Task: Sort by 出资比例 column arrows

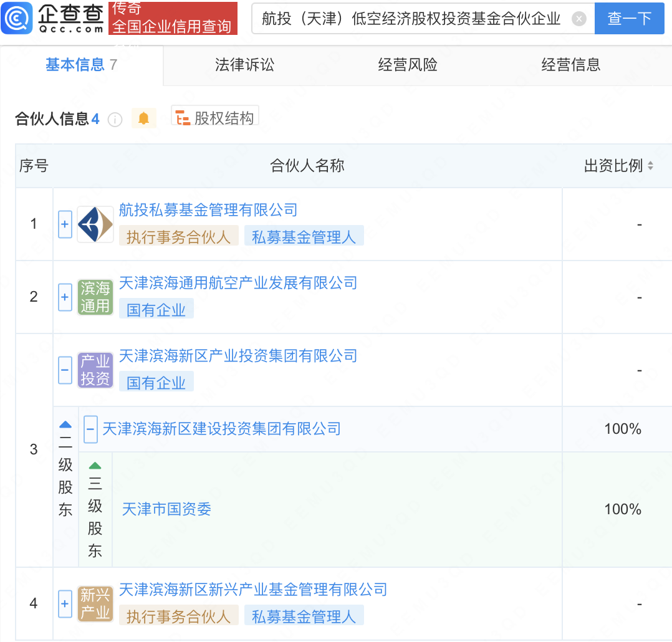Action: coord(650,166)
